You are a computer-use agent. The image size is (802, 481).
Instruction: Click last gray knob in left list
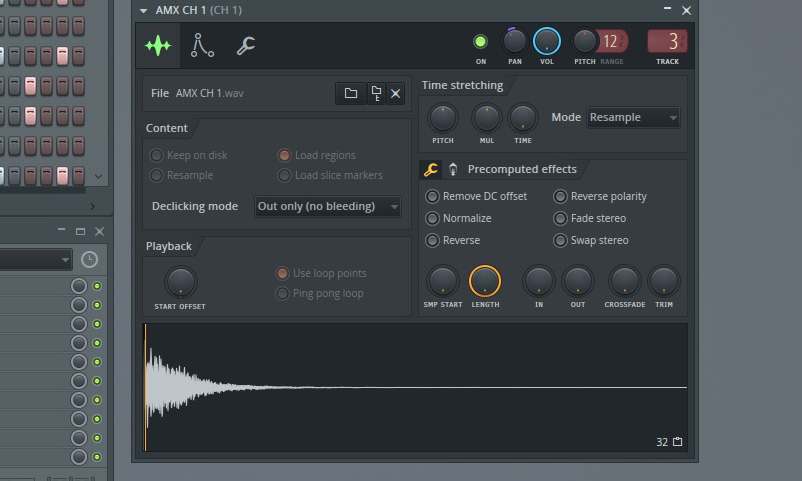79,457
